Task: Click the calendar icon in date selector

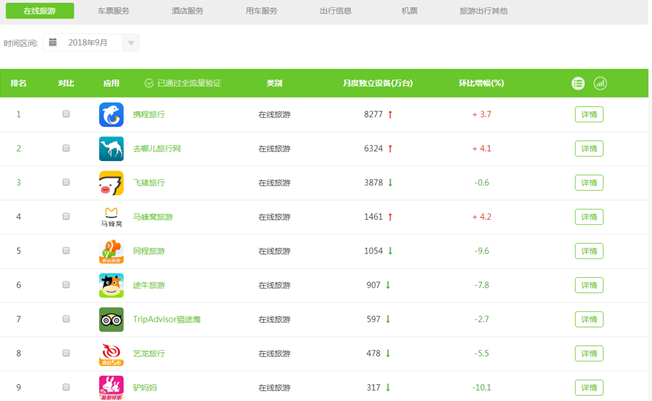Action: (52, 43)
